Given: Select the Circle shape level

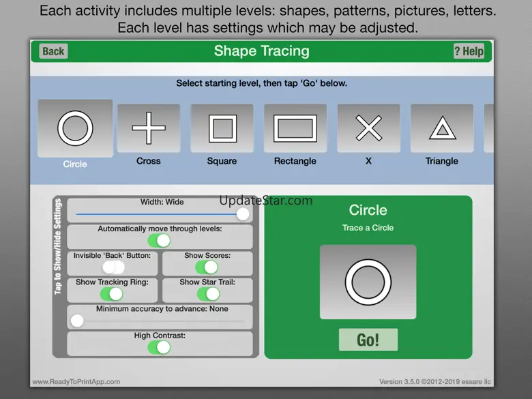Looking at the screenshot, I should click(75, 128).
